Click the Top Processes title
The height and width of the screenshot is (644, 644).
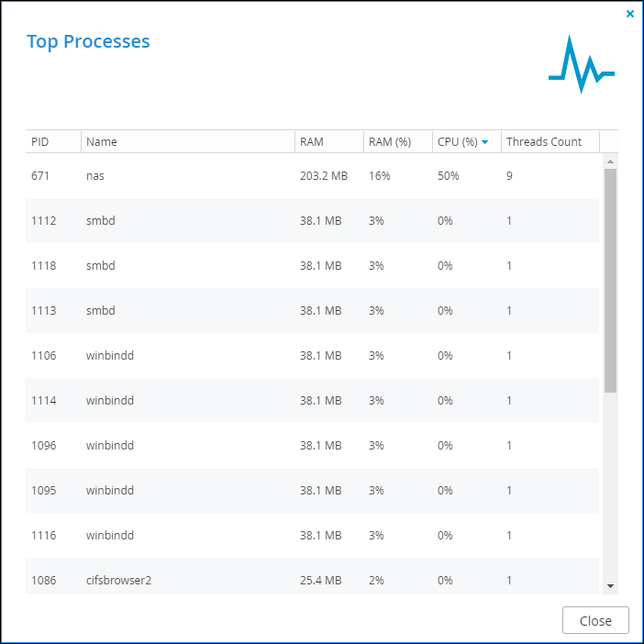point(88,41)
